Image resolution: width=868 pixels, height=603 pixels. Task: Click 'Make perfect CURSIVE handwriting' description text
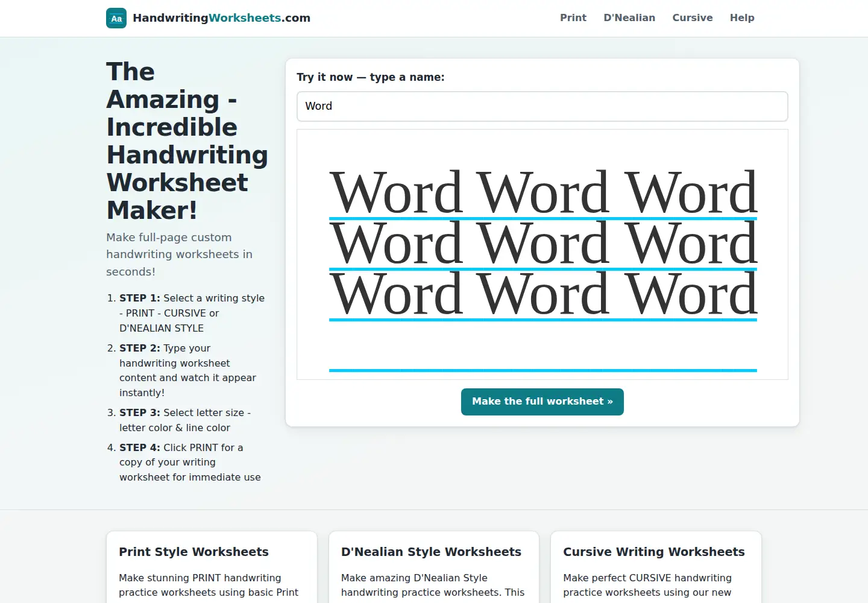point(647,586)
